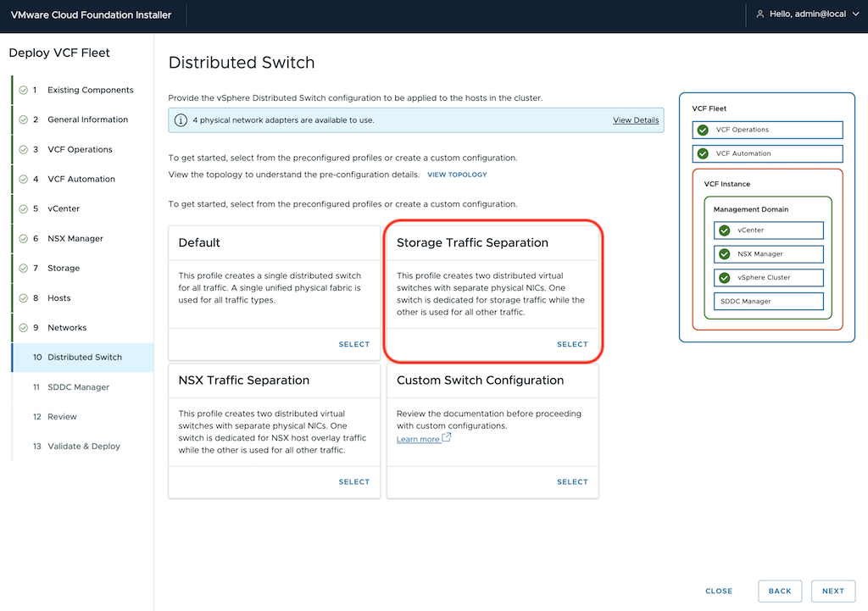Click the VMware Cloud Foundation Installer title
Screen dimensions: 868x611
pos(91,15)
